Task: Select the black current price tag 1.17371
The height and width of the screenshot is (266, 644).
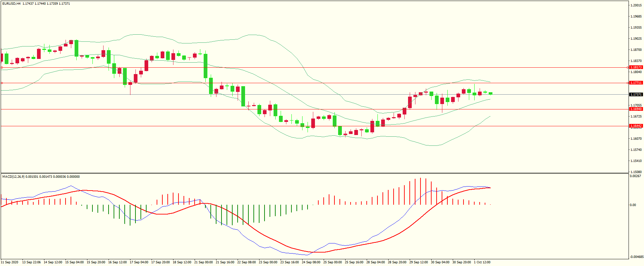Action: (636, 95)
